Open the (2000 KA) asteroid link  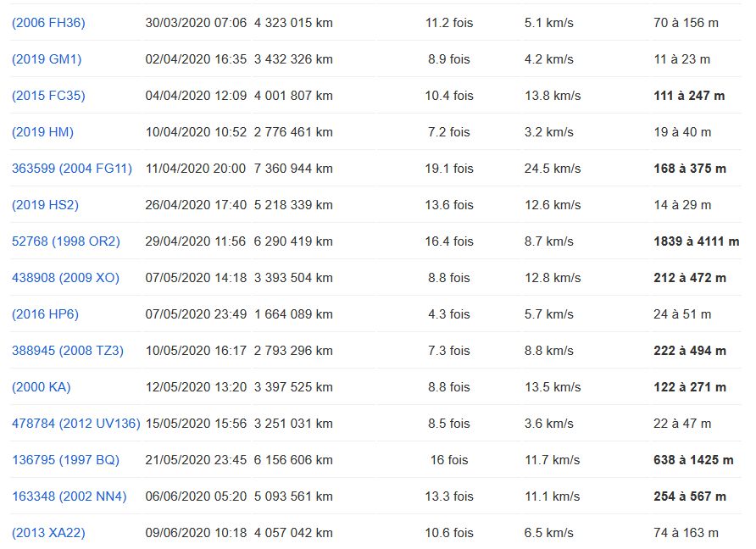tap(42, 387)
